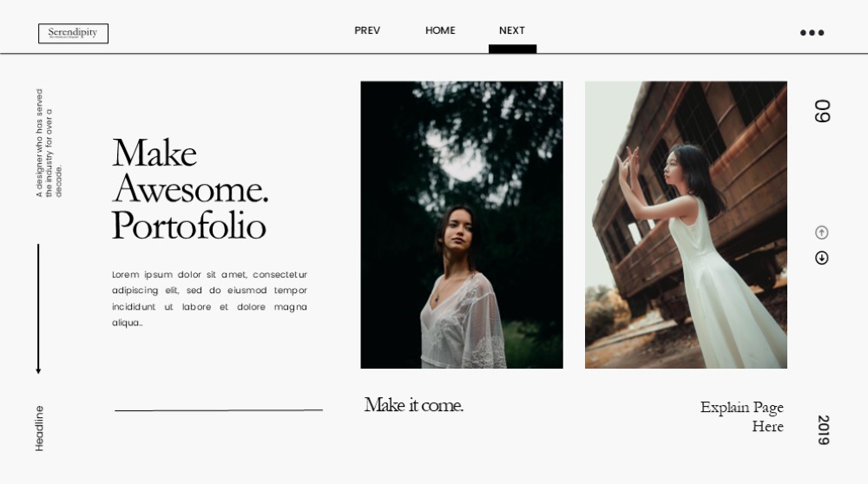
Task: Click the vertical designer description text
Action: click(x=49, y=143)
